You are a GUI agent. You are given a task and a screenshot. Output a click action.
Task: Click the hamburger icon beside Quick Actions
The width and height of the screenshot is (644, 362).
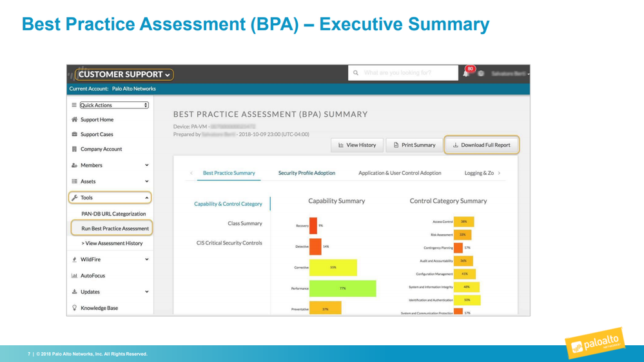pos(74,105)
